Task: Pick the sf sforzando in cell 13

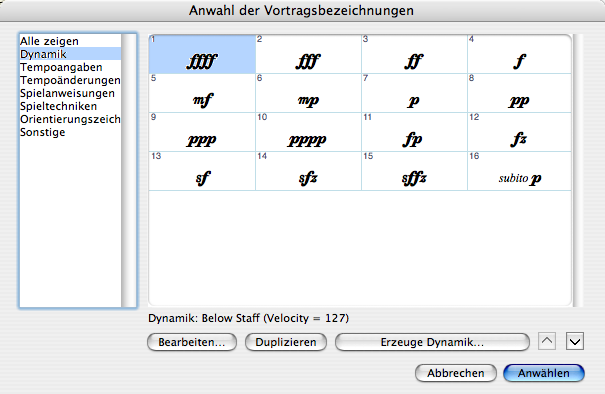Action: (202, 171)
